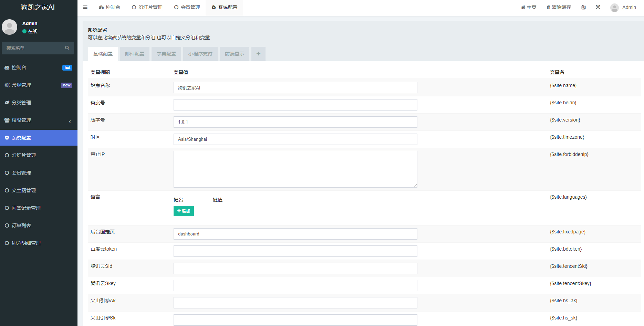This screenshot has width=644, height=326.
Task: Open the home page via house icon
Action: pos(523,7)
